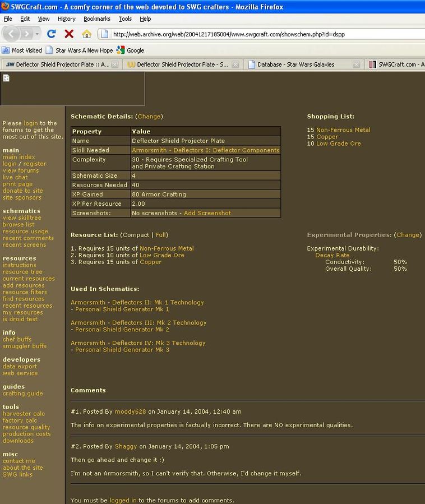This screenshot has height=504, width=425.
Task: Reload the page with the refresh icon
Action: point(52,34)
